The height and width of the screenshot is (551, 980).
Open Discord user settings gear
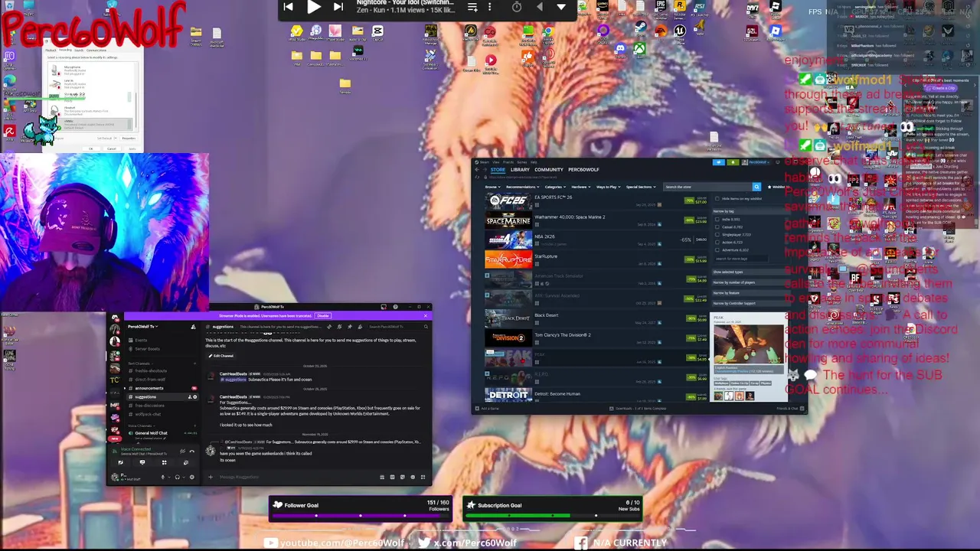pos(191,477)
